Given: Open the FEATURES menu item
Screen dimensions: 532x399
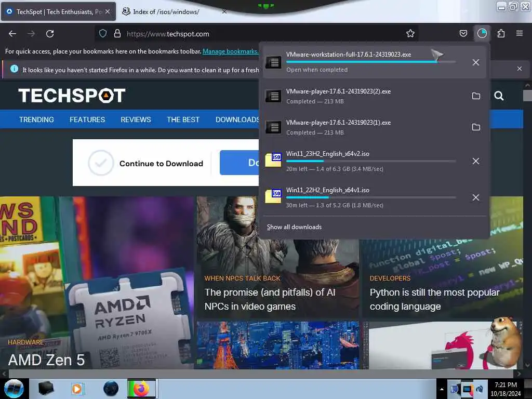Looking at the screenshot, I should pos(87,119).
